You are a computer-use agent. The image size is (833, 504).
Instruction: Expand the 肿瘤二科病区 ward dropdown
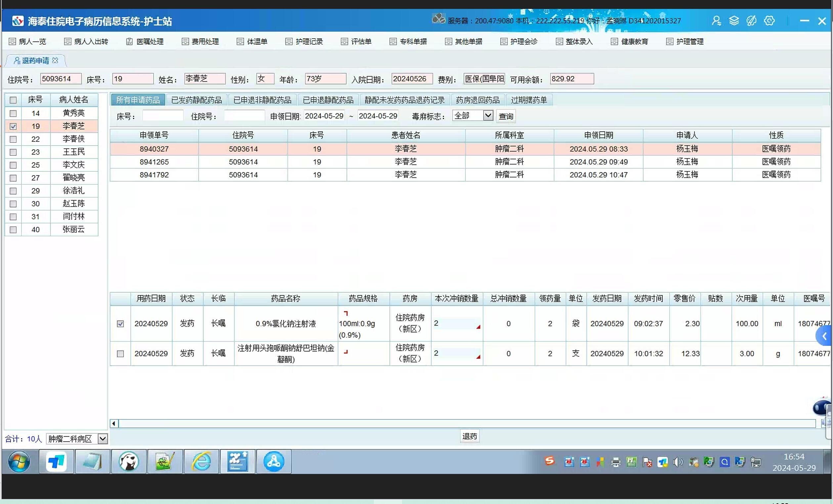pyautogui.click(x=103, y=439)
